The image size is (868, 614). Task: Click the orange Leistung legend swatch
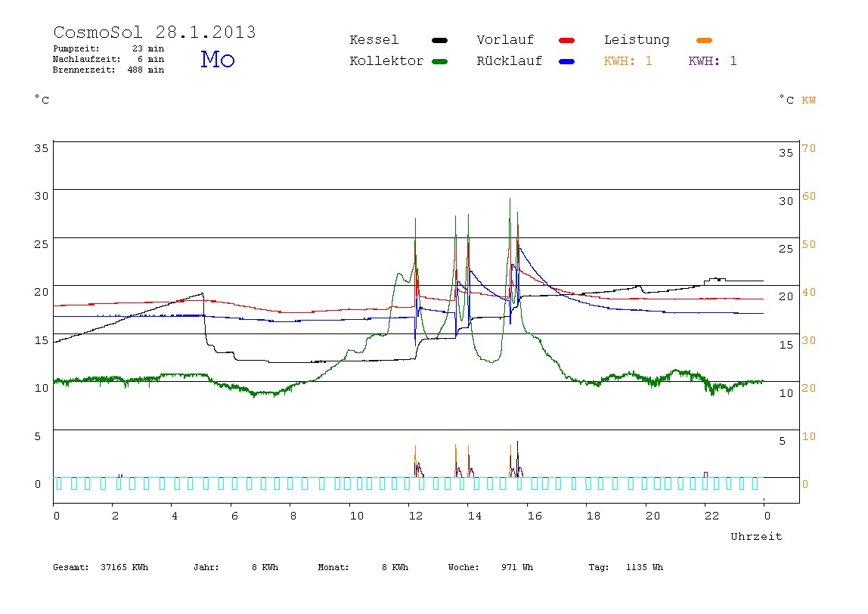coord(704,40)
